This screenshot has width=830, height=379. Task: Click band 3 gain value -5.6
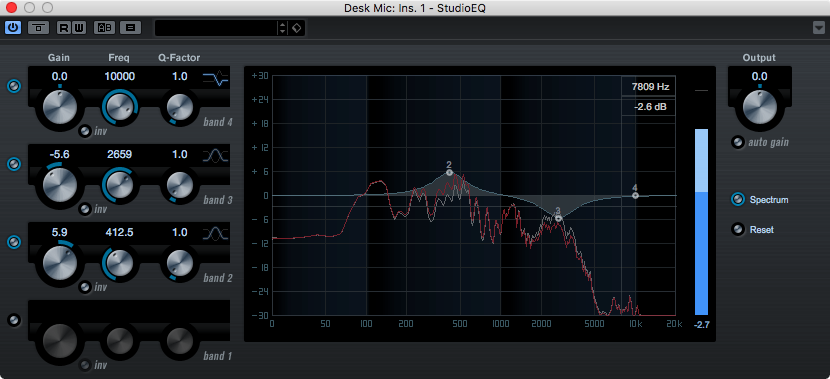[x=59, y=154]
